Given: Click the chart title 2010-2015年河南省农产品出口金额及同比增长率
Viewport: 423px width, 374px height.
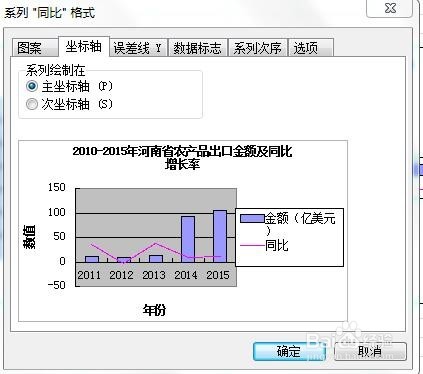Looking at the screenshot, I should point(182,157).
